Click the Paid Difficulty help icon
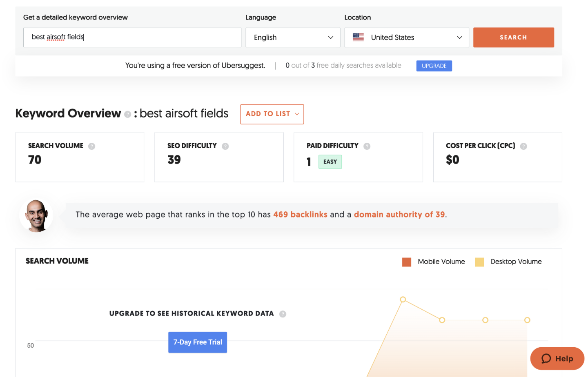The height and width of the screenshot is (377, 588). click(x=367, y=146)
